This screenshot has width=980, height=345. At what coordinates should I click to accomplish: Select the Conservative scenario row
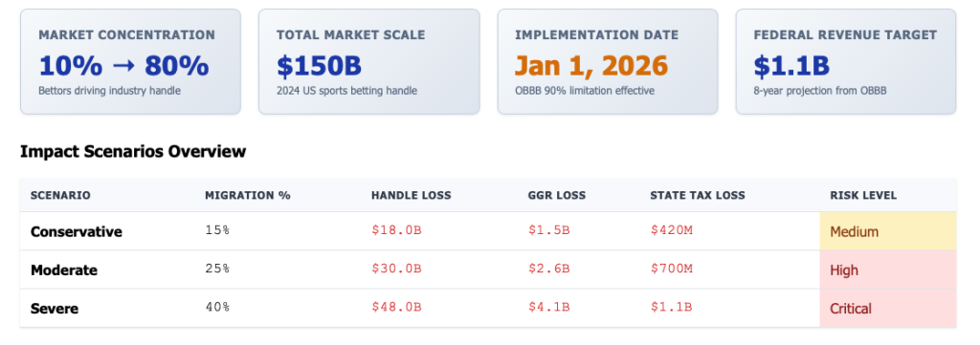[x=488, y=231]
